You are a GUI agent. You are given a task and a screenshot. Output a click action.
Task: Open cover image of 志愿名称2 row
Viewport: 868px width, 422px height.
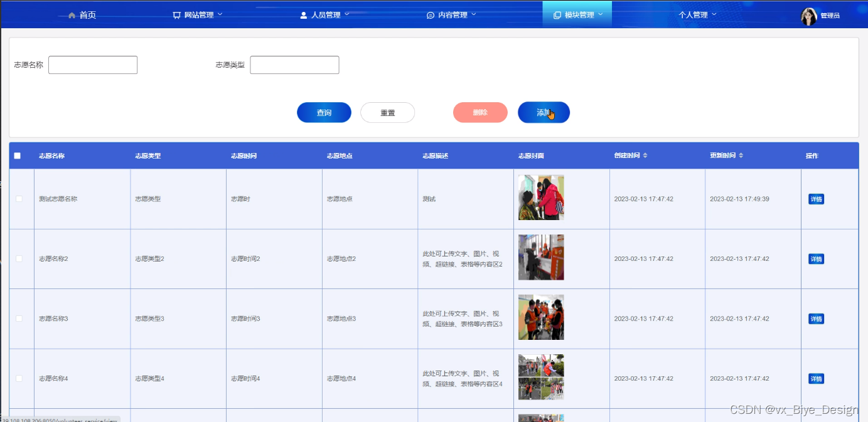point(541,257)
